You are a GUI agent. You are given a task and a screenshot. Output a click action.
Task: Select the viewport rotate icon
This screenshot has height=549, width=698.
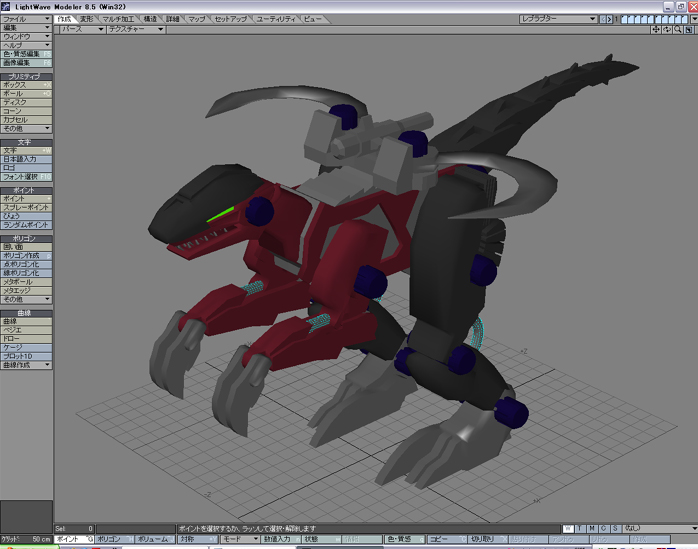coord(667,29)
